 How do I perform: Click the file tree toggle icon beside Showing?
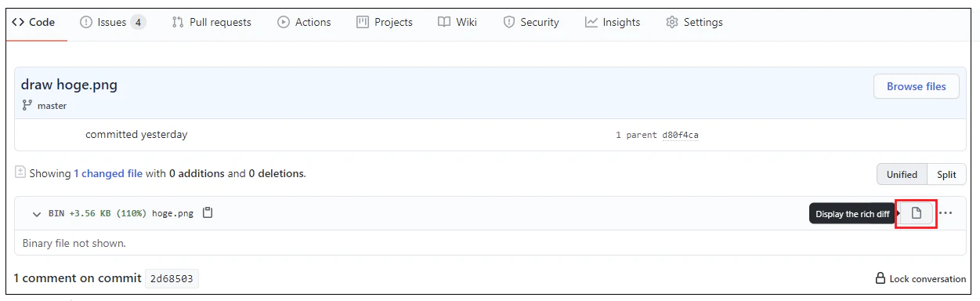20,172
